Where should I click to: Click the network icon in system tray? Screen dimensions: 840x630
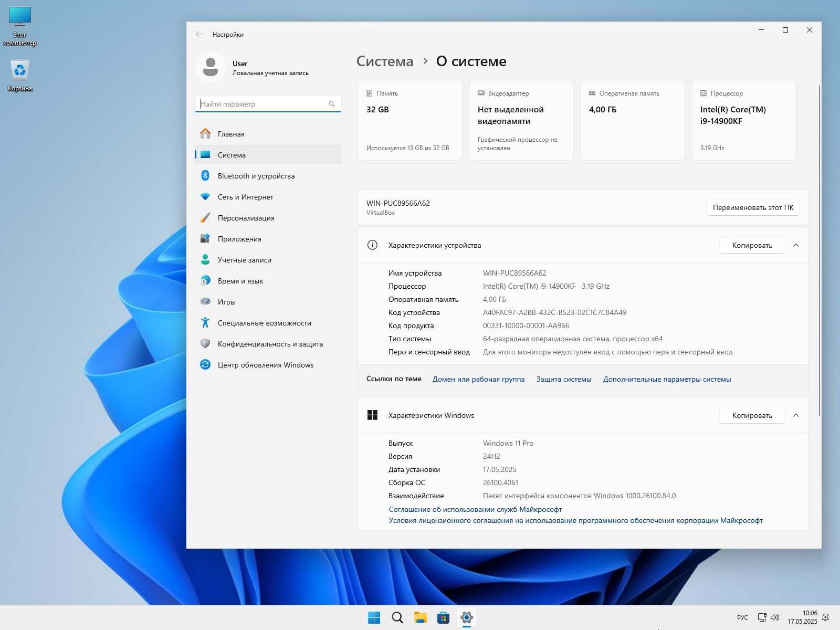click(x=762, y=617)
